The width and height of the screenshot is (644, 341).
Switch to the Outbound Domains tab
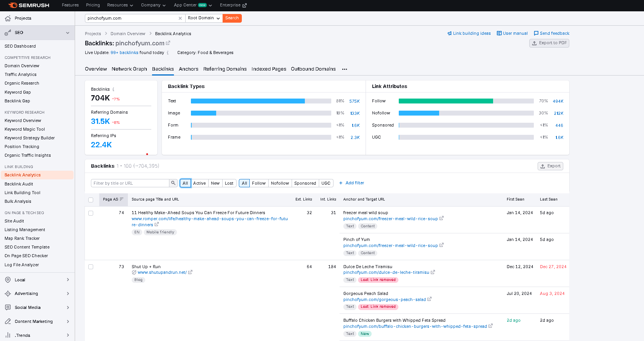click(x=313, y=69)
